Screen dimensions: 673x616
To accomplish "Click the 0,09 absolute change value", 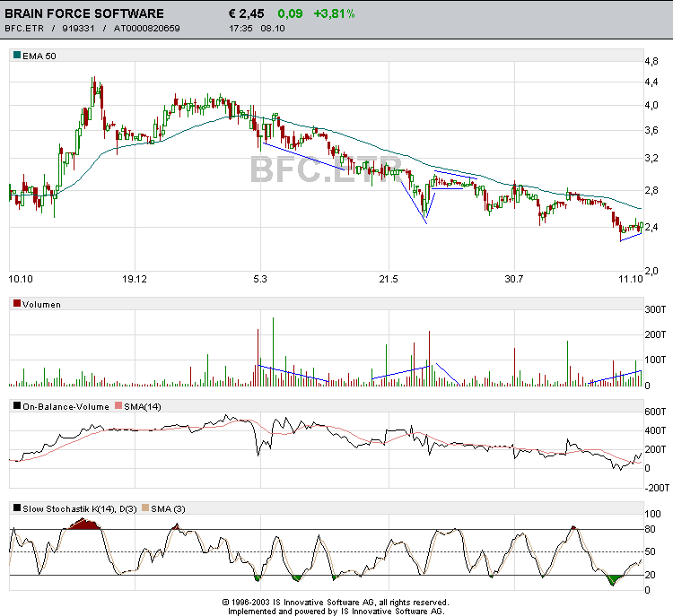I will [x=290, y=13].
